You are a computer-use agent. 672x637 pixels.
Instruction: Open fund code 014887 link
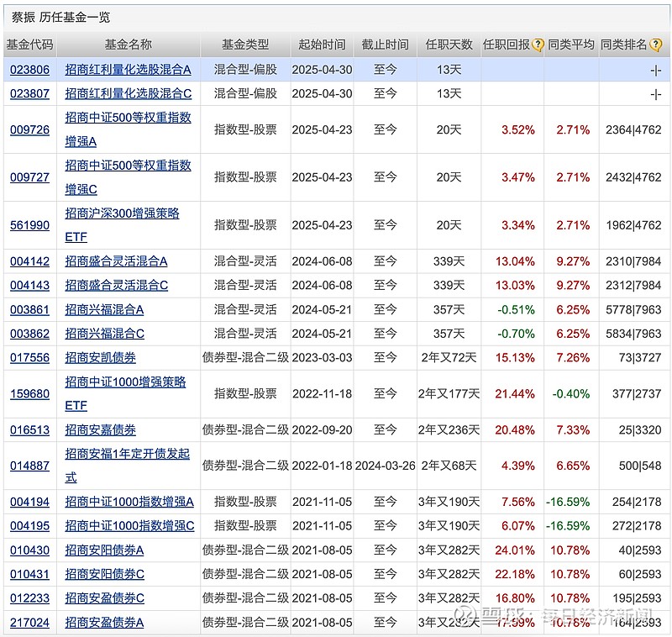click(x=29, y=466)
